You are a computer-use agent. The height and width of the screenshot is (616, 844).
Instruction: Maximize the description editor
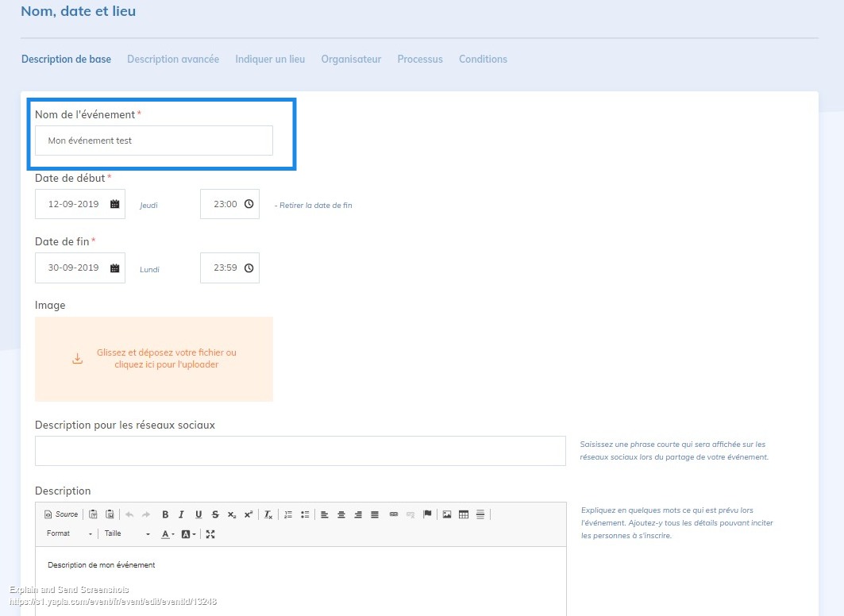(x=210, y=534)
